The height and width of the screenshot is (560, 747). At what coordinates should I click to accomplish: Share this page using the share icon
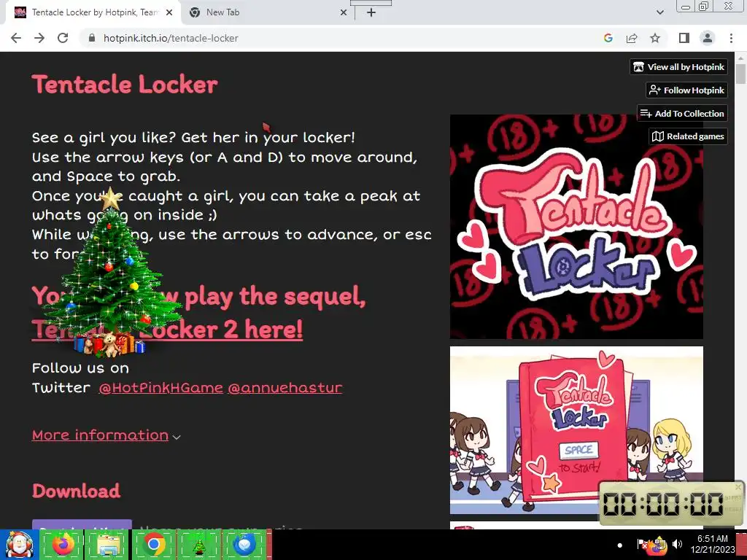[x=632, y=38]
